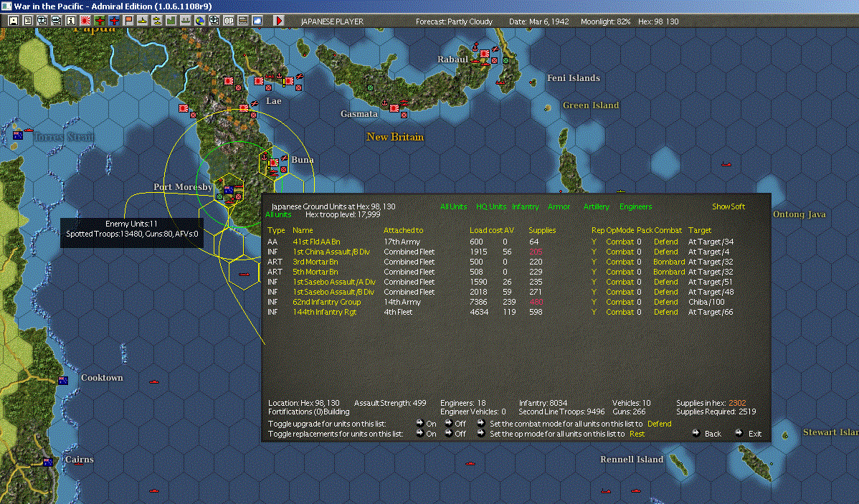Viewport: 859px width, 504px height.
Task: Click the red ship icon east of Bougainville
Action: [726, 163]
